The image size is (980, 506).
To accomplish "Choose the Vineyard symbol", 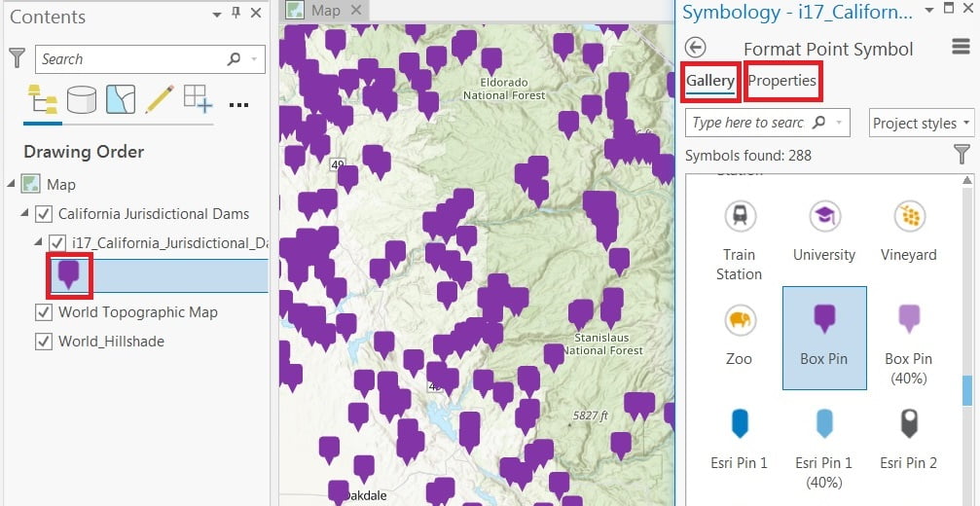I will pyautogui.click(x=909, y=233).
